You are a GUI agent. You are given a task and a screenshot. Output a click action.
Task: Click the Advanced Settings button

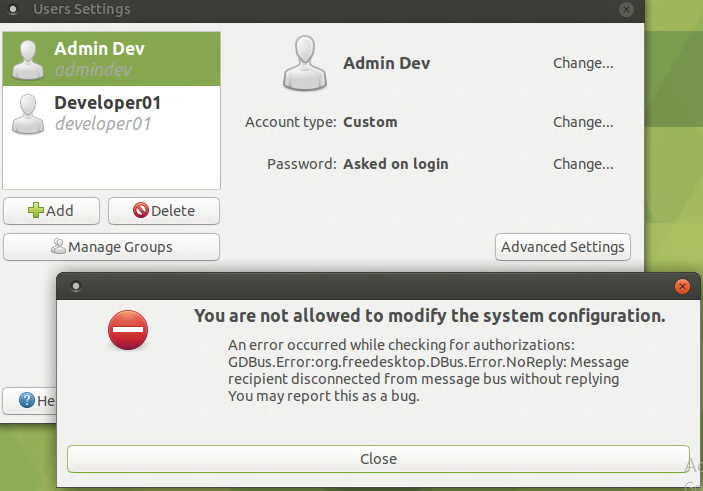563,247
